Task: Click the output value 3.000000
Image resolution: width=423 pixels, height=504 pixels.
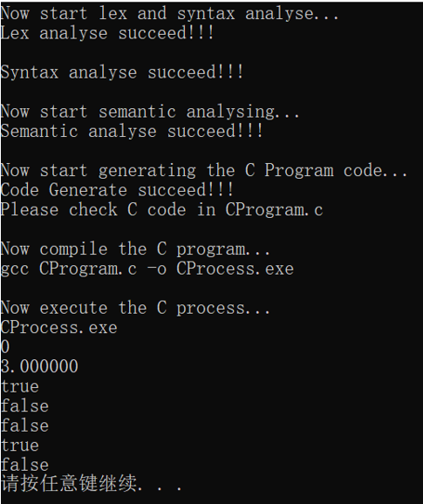Action: point(39,367)
